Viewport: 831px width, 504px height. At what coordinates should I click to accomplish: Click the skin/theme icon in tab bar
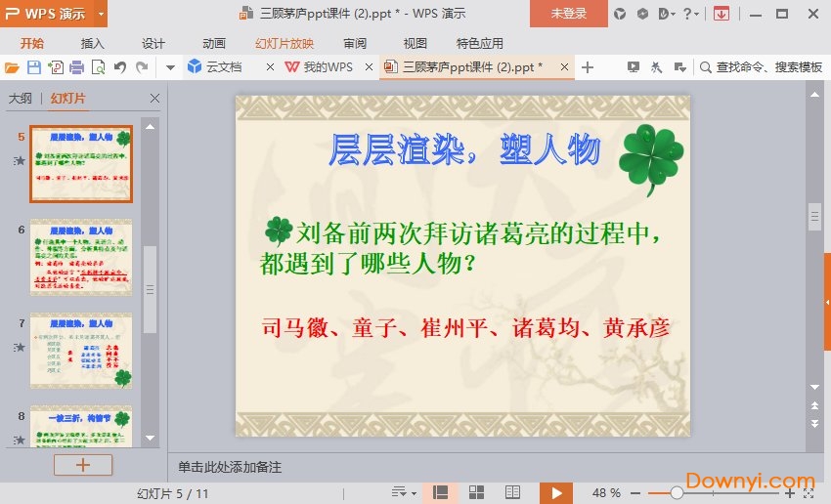click(657, 66)
